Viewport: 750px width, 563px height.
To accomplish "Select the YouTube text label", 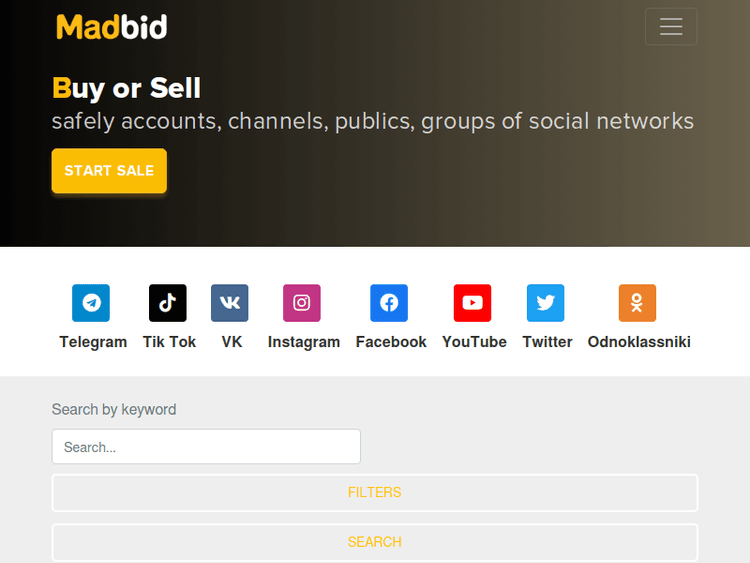I will [x=474, y=342].
